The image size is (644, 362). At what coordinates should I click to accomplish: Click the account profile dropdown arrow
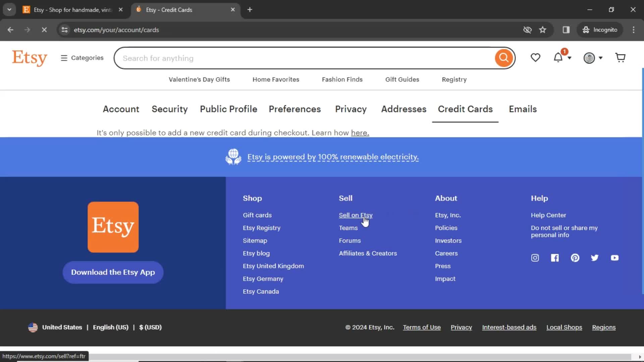pyautogui.click(x=600, y=57)
